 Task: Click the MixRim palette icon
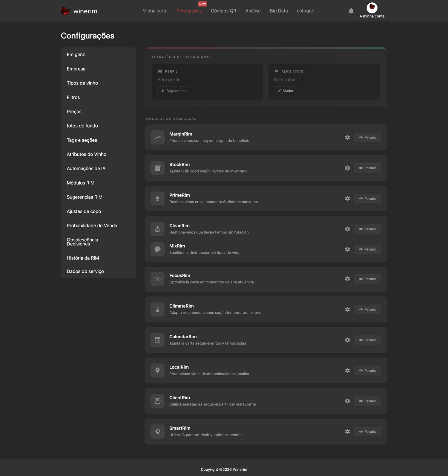(x=157, y=249)
